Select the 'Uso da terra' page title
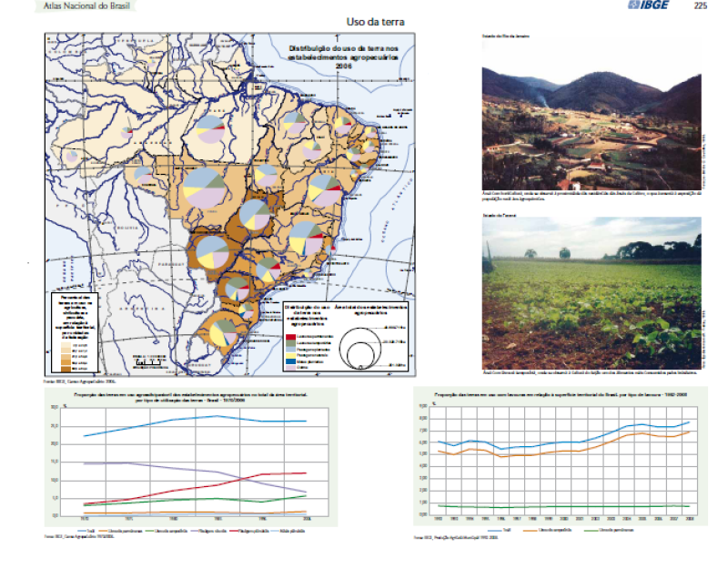 pos(375,22)
